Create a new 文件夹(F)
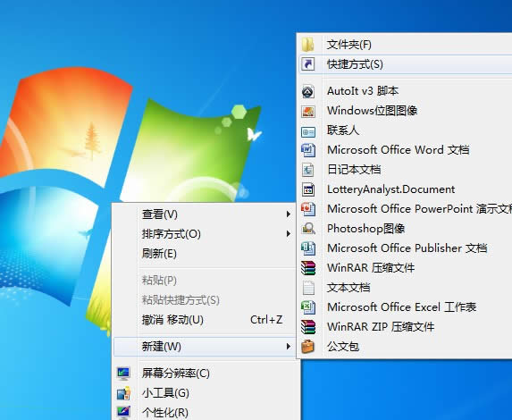This screenshot has height=420, width=512. coord(406,45)
